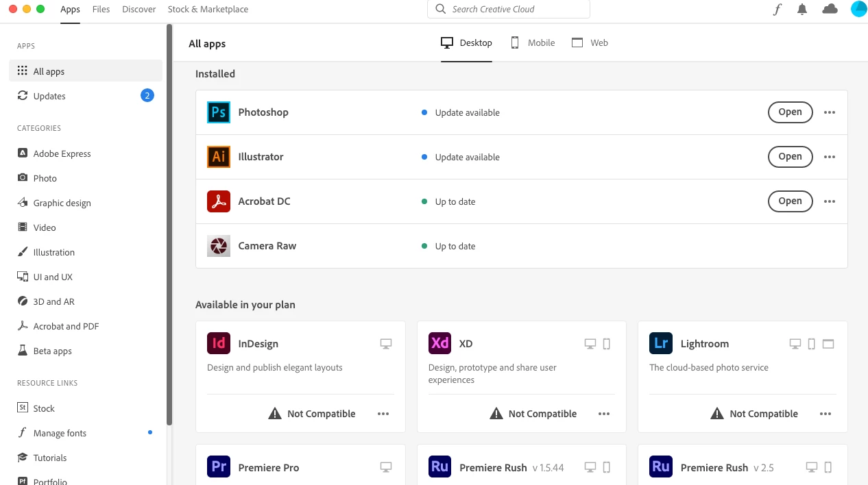Select the Web platform tab

coord(590,42)
